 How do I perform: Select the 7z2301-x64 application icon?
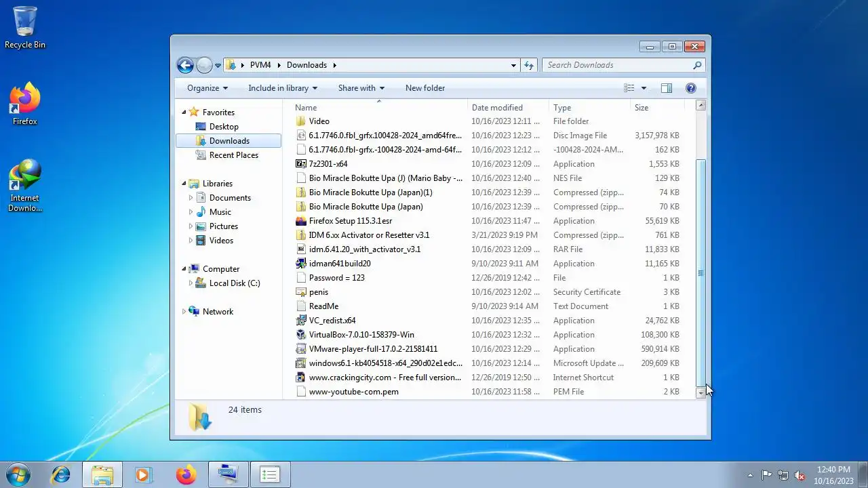[x=302, y=164]
